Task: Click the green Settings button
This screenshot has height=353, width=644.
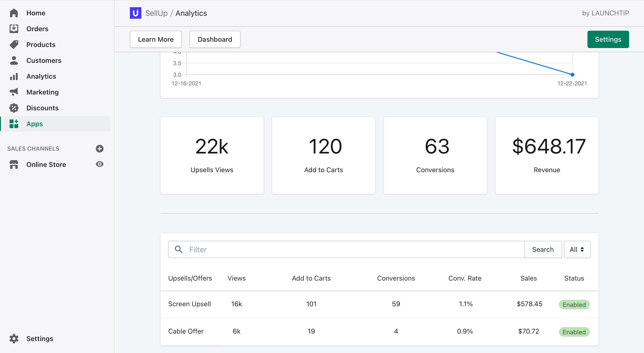Action: (608, 39)
